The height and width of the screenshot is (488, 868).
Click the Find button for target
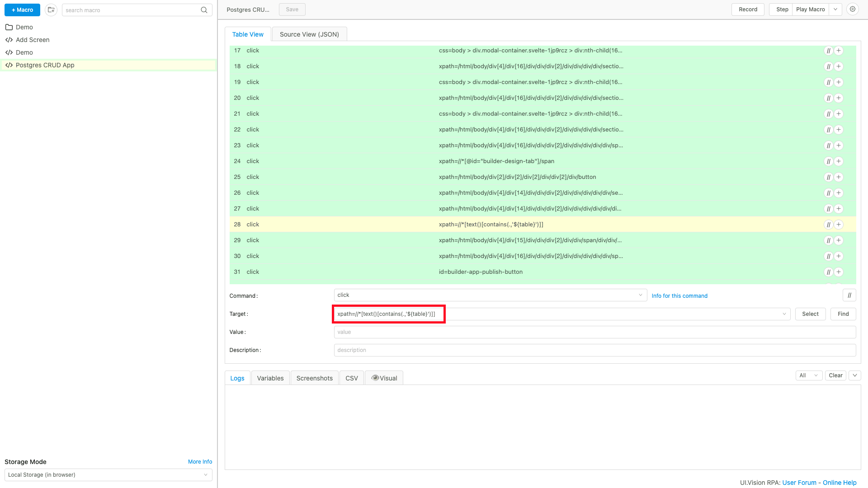click(843, 314)
